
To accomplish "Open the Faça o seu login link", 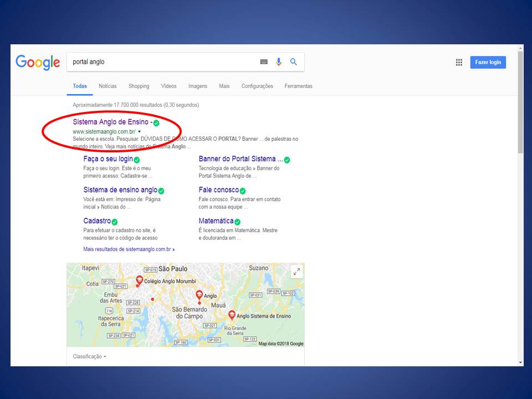I will pos(108,159).
